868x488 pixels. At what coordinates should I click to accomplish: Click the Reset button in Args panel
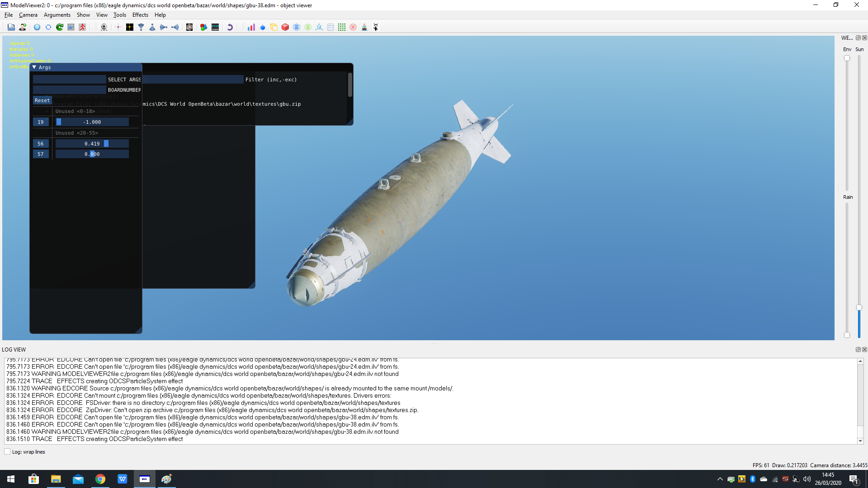click(x=42, y=100)
